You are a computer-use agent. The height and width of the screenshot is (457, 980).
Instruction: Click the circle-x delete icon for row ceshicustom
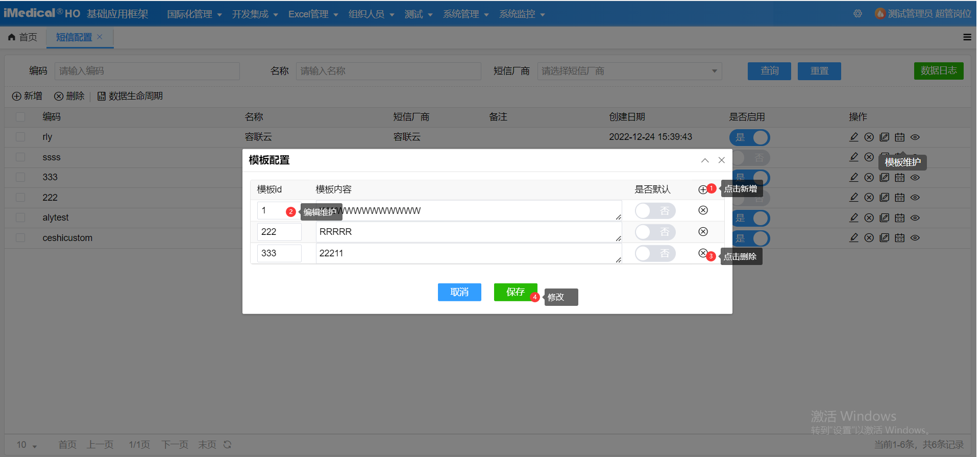pos(869,238)
